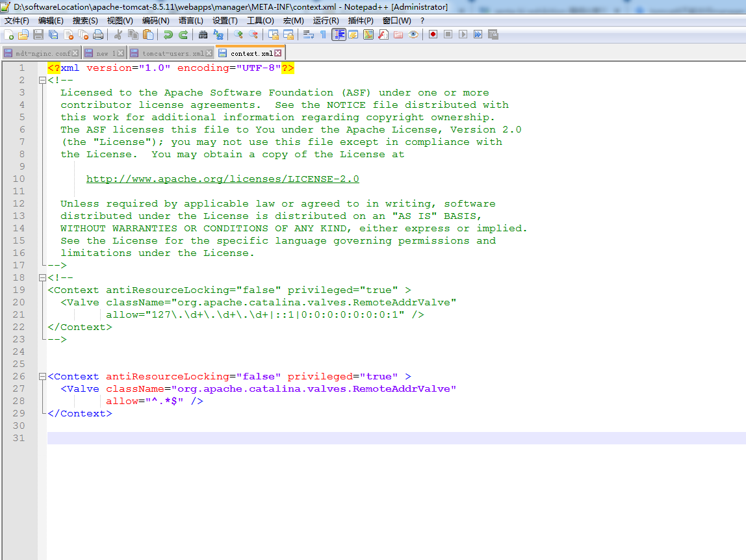Open the 运行(R) menu
Viewport: 746px width, 560px height.
tap(326, 20)
